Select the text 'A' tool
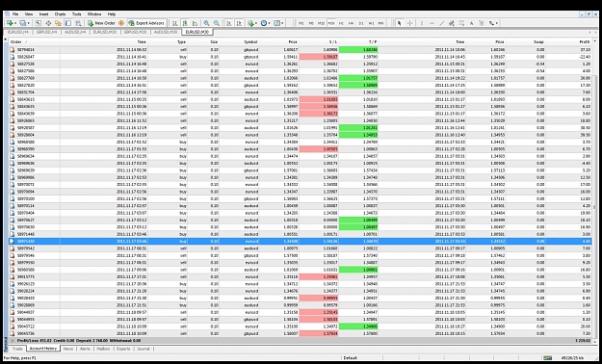Viewport: 602px width, 364px height. 471,23
